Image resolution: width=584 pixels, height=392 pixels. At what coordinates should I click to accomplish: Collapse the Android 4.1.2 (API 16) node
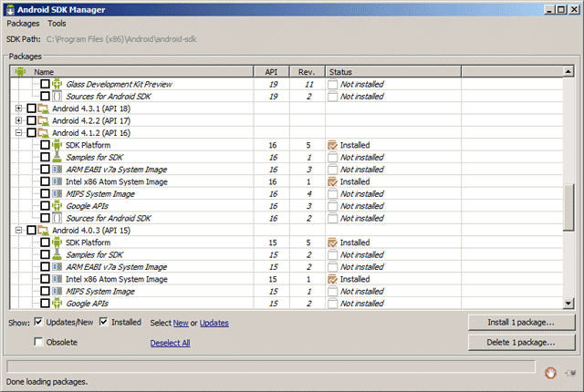[18, 133]
